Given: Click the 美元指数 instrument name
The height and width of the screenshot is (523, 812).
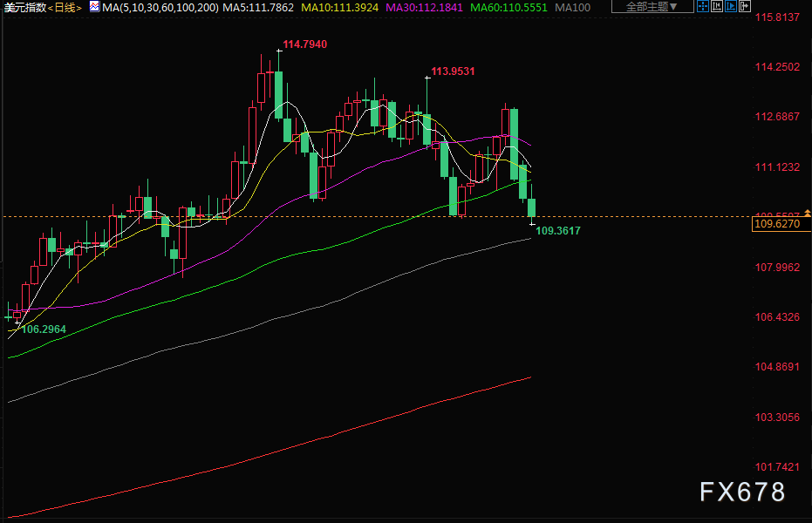Looking at the screenshot, I should [24, 8].
